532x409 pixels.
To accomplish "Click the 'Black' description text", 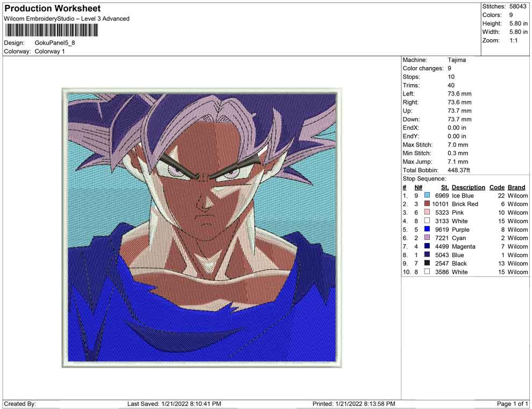I will 459,264.
